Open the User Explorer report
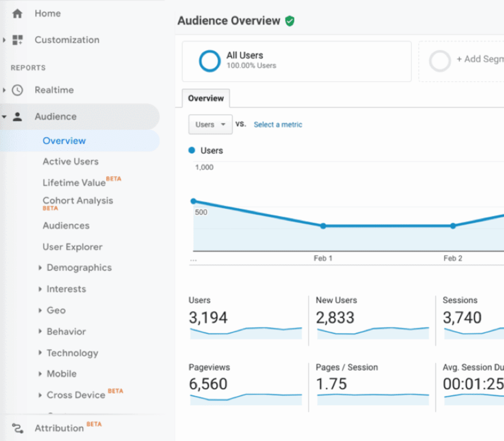The height and width of the screenshot is (441, 504). pos(73,247)
